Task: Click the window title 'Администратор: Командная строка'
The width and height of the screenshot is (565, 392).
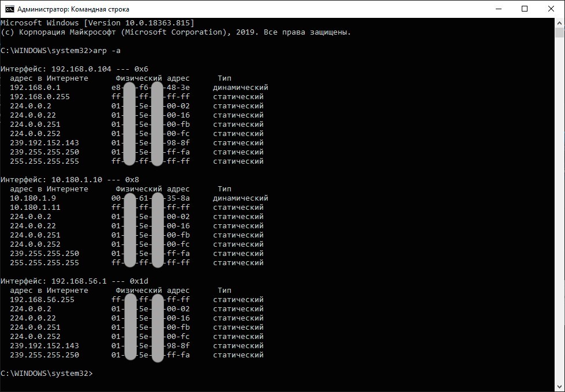Action: (73, 9)
